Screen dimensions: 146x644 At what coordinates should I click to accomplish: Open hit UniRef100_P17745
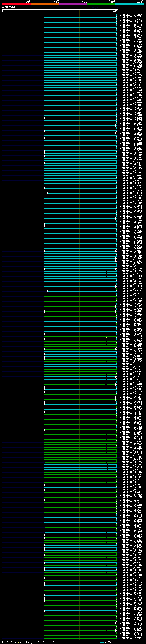point(131,20)
